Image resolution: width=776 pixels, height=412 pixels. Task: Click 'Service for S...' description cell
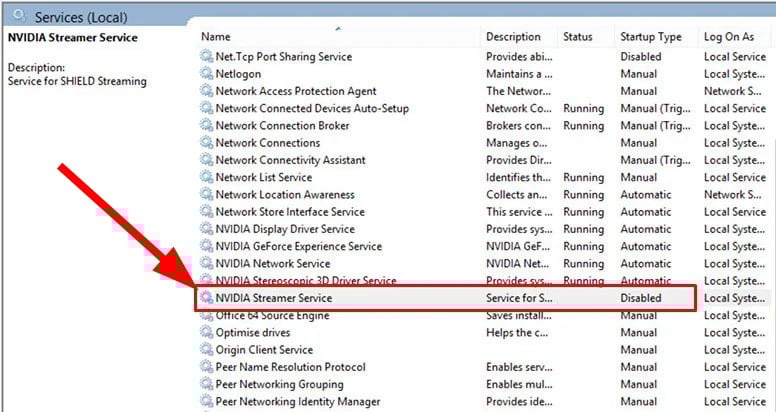[519, 298]
